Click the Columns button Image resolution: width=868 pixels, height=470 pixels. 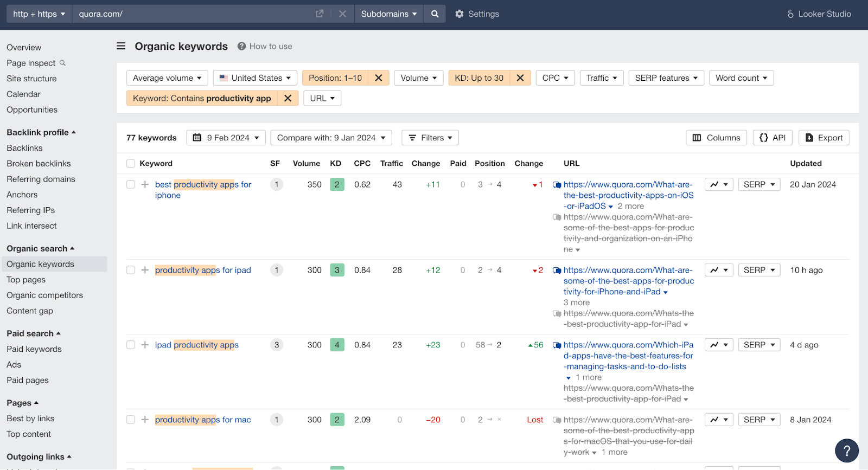(716, 138)
